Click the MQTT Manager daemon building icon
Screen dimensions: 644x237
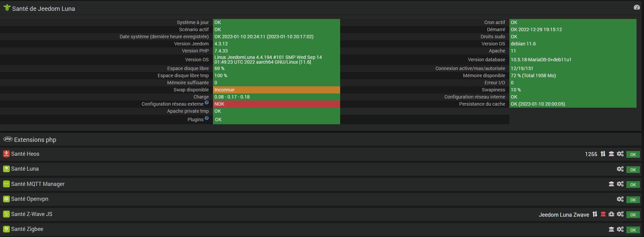tap(611, 184)
